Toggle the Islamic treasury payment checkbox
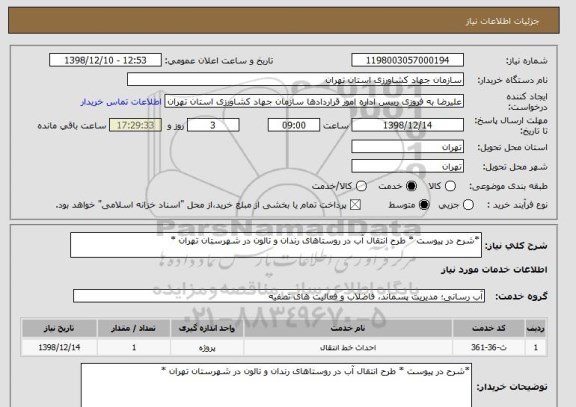This screenshot has height=407, width=576. coord(355,205)
